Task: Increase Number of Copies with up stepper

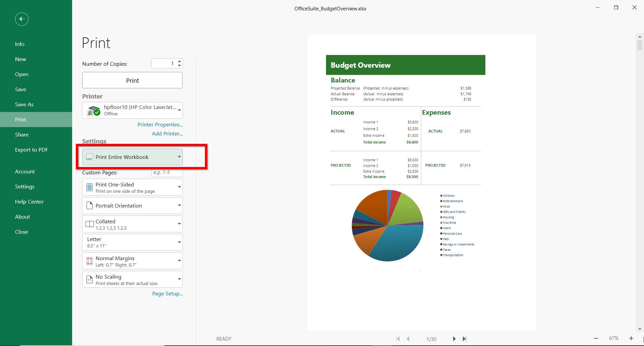Action: click(x=180, y=61)
